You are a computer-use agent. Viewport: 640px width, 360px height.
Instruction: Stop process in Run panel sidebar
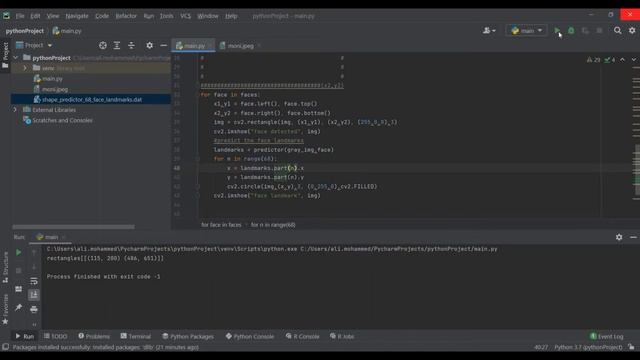(18, 270)
